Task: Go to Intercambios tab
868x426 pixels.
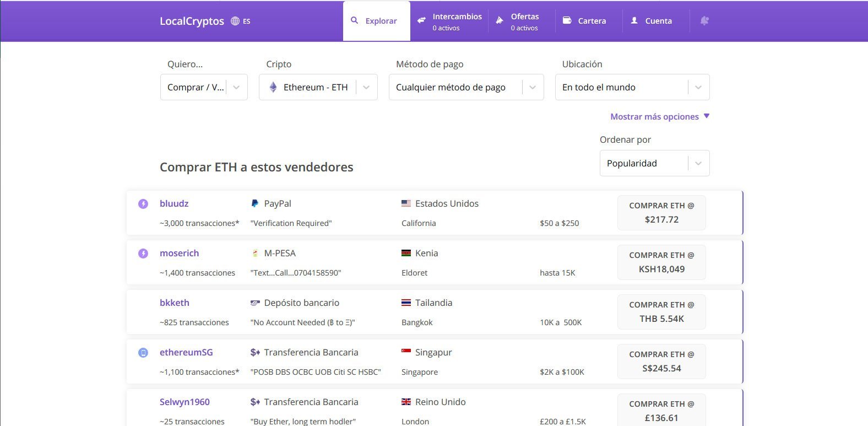Action: [x=449, y=21]
